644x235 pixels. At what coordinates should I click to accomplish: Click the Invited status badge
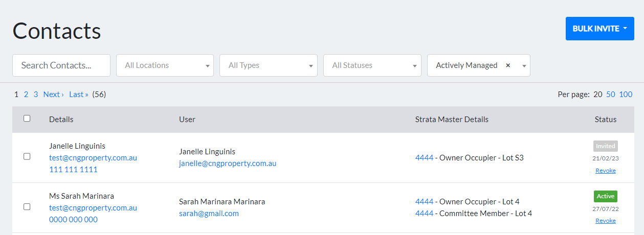click(606, 146)
